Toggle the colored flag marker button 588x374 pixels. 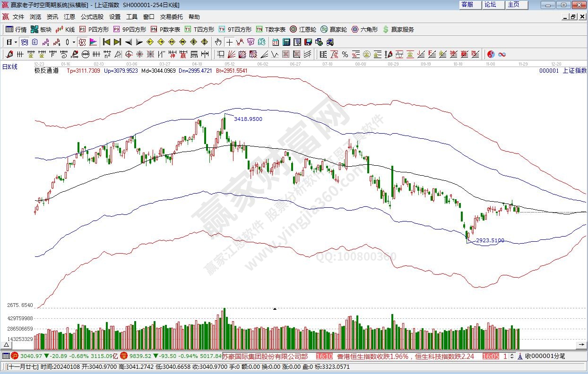pos(93,42)
